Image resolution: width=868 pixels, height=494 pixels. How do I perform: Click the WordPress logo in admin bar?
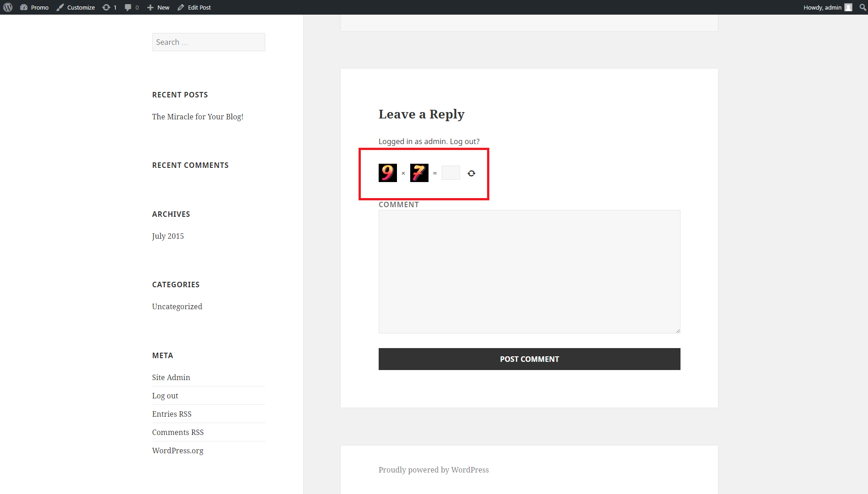pyautogui.click(x=8, y=7)
